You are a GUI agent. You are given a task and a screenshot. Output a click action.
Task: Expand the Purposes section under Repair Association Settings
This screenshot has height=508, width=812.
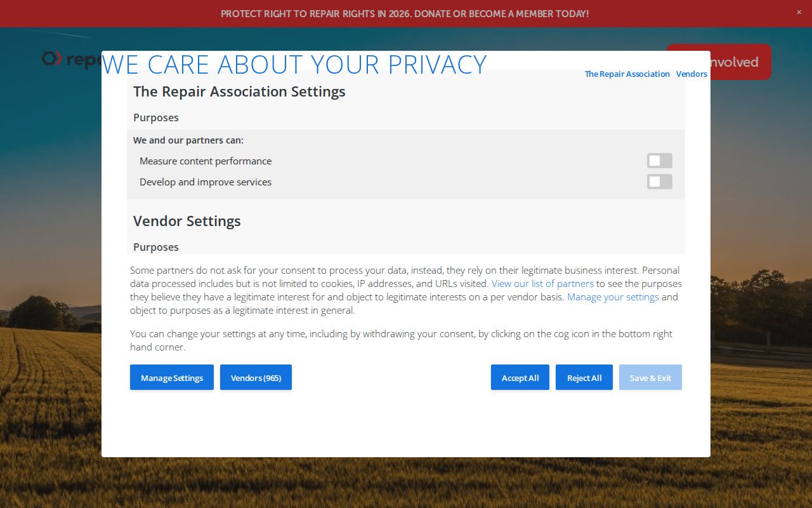point(156,117)
